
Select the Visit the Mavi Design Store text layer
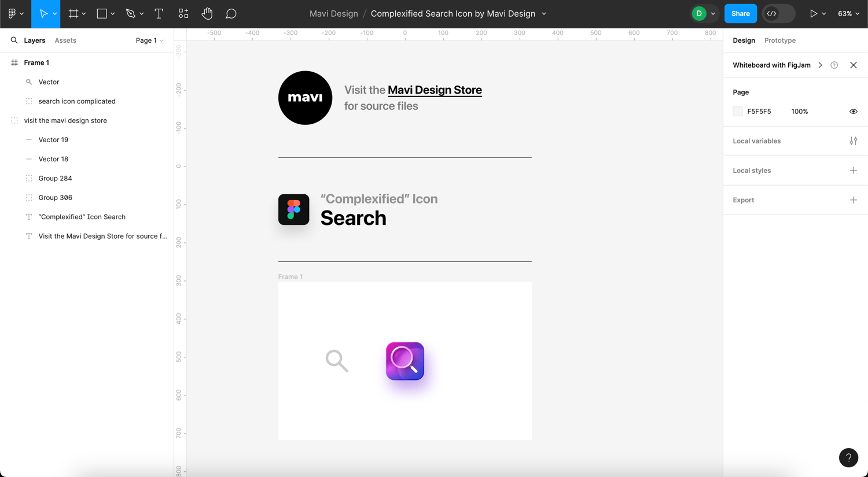point(87,236)
